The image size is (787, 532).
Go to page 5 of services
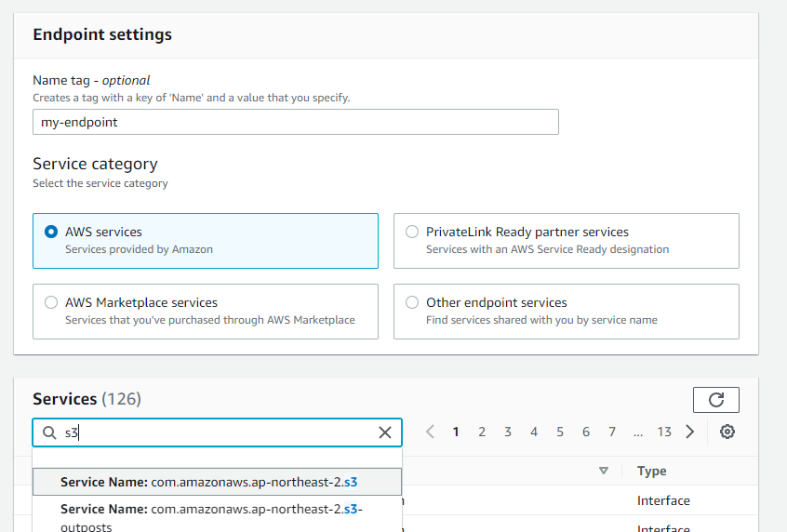click(560, 432)
